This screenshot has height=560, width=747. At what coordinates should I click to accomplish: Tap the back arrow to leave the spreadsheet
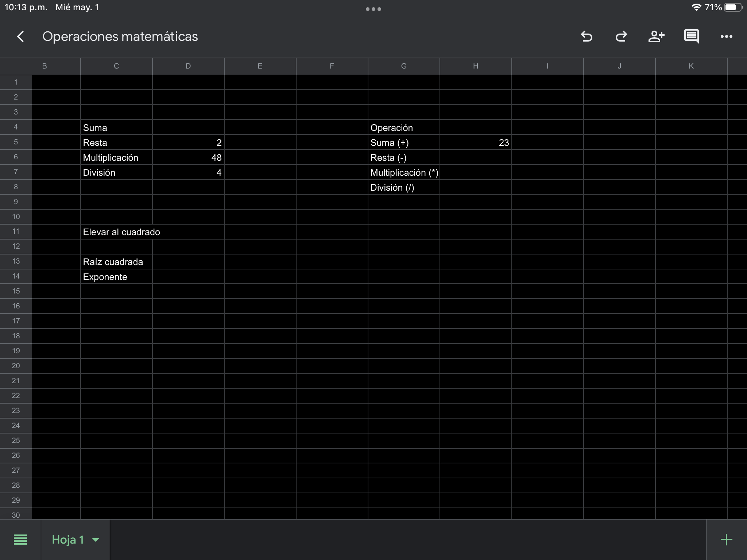[x=20, y=36]
